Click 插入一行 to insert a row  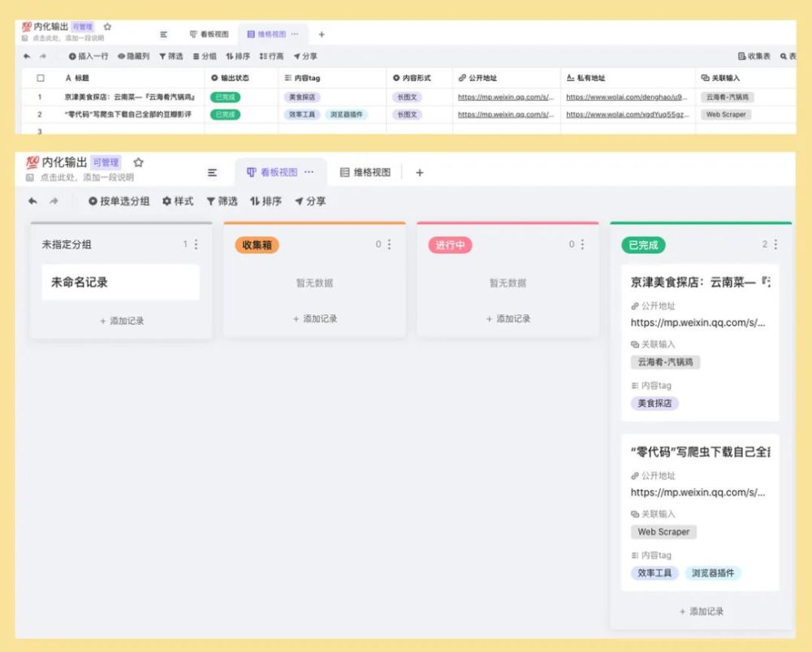89,56
